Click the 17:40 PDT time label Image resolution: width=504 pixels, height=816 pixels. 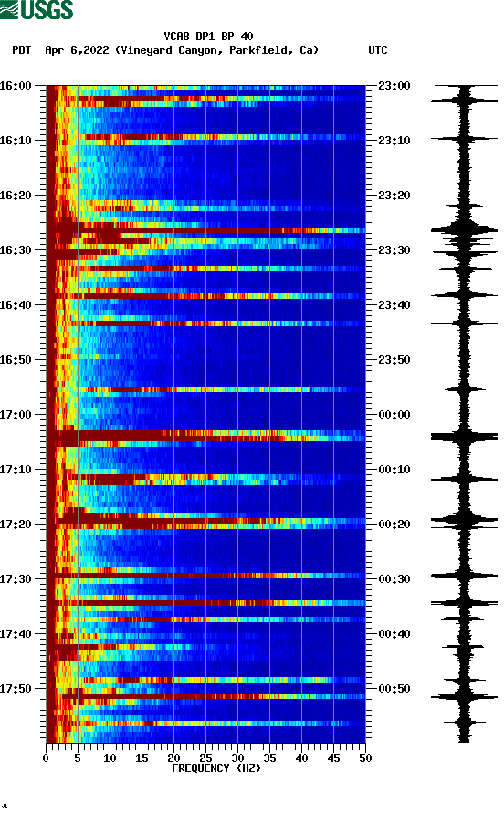16,634
